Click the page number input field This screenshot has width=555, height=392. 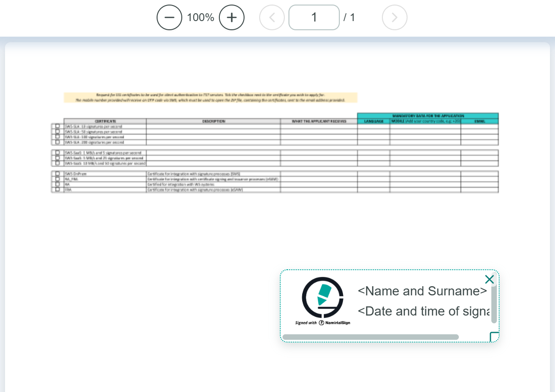(314, 17)
